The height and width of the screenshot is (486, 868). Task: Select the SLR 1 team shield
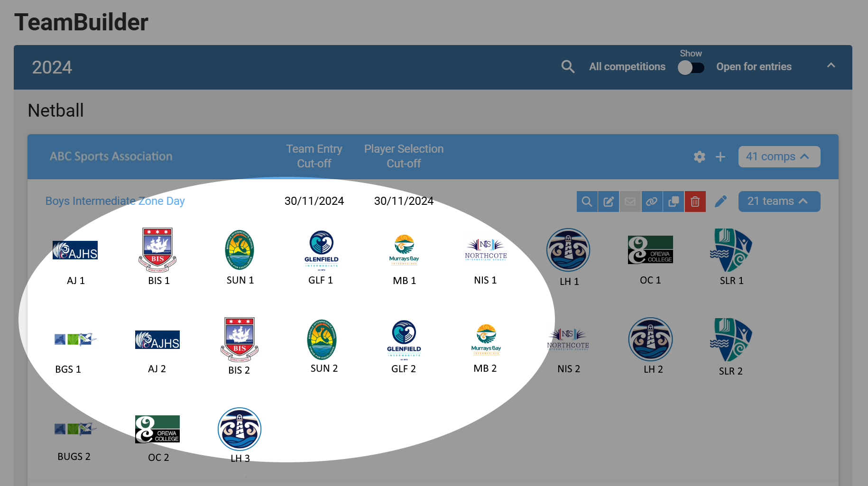click(731, 250)
